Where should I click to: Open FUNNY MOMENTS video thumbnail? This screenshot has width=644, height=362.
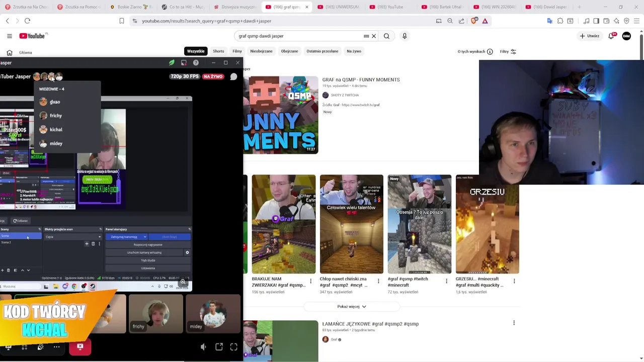pos(281,115)
